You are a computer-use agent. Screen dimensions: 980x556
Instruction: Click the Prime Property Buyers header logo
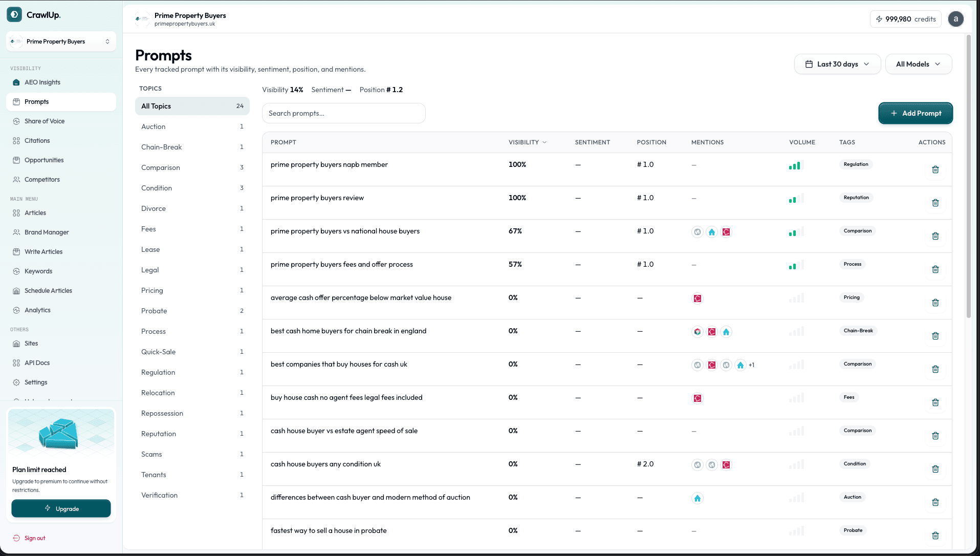[x=142, y=19]
